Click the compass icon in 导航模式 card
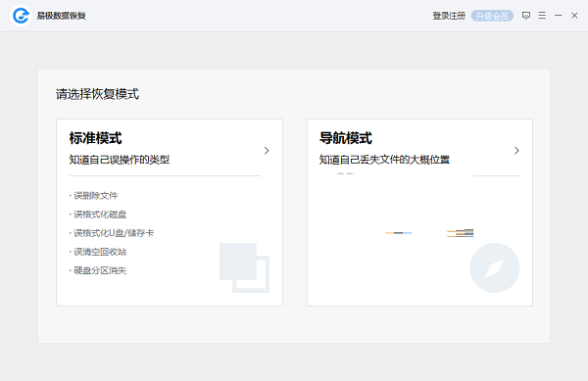This screenshot has height=381, width=588. [495, 267]
